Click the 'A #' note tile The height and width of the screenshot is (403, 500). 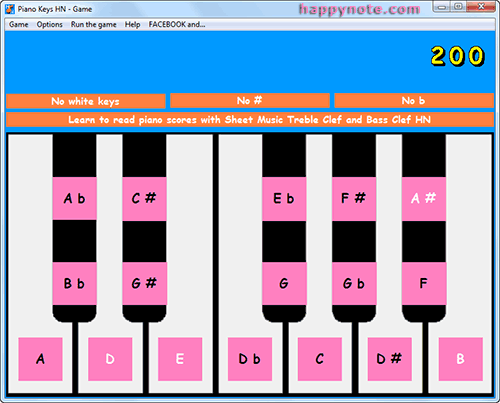point(424,199)
